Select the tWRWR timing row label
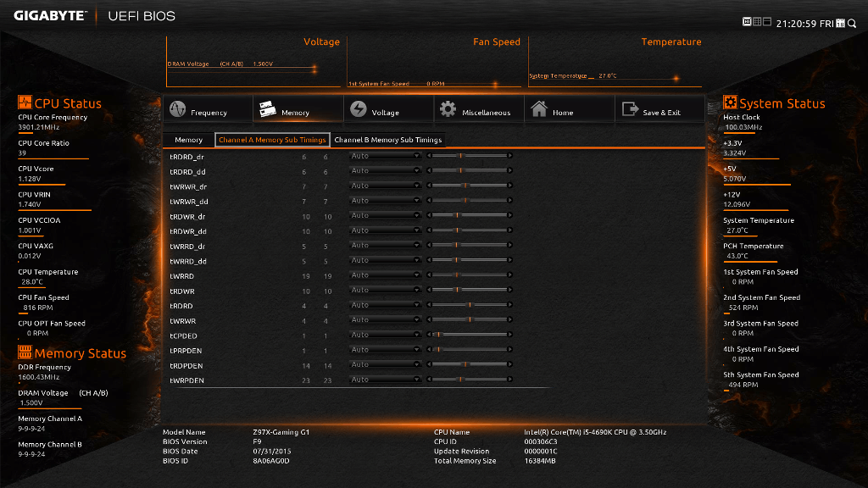 tap(183, 321)
